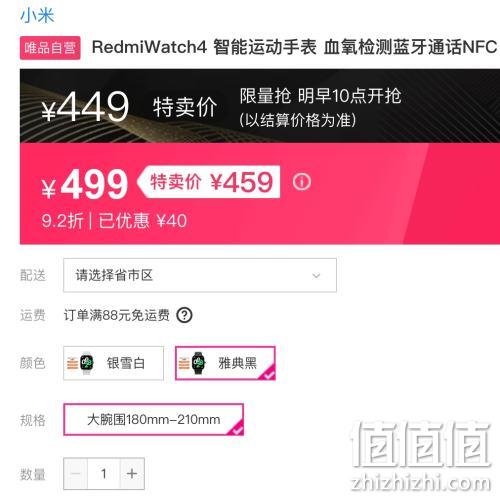Click the 订单满88元免运费 shipping text

pyautogui.click(x=117, y=315)
